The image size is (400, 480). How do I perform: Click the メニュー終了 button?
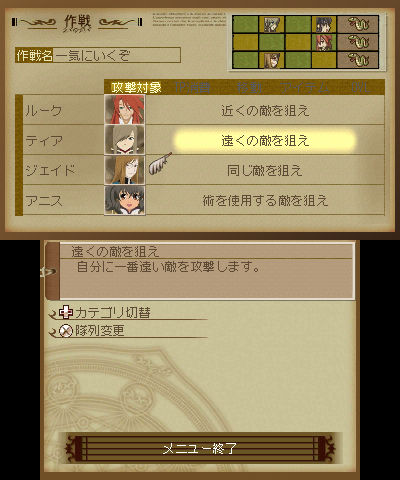200,449
